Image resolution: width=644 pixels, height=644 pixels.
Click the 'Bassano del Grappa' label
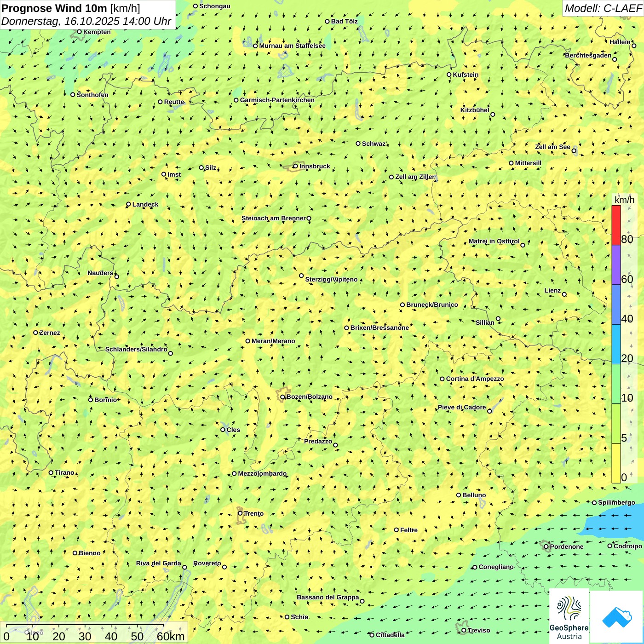328,597
